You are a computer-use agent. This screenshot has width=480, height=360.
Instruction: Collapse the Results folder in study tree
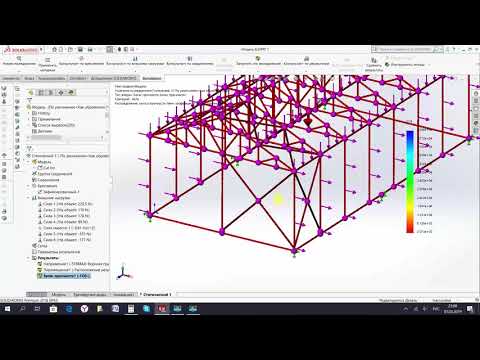click(x=28, y=258)
